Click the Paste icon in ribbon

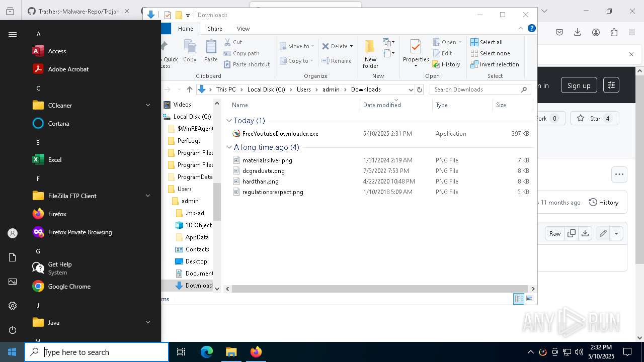(x=211, y=51)
